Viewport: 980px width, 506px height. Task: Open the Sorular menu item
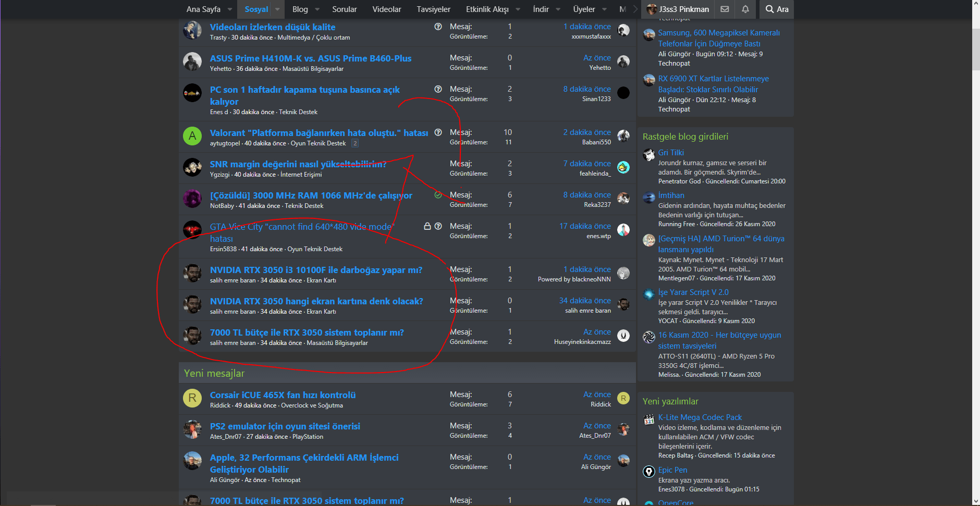(345, 9)
